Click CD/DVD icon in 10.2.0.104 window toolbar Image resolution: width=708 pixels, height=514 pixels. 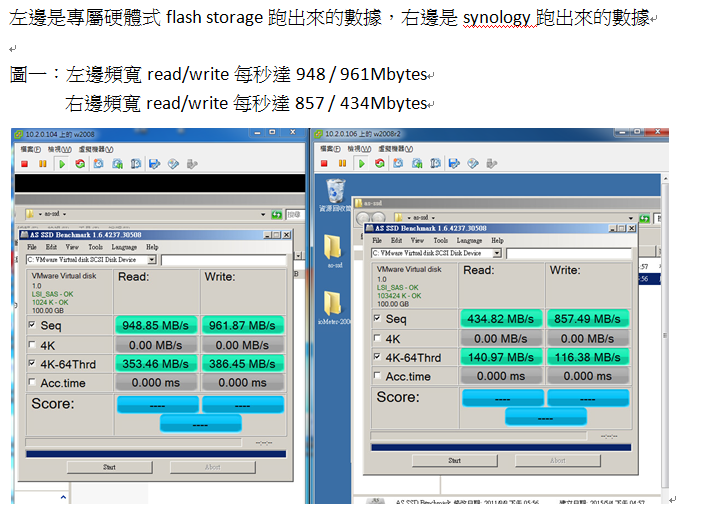pos(173,164)
